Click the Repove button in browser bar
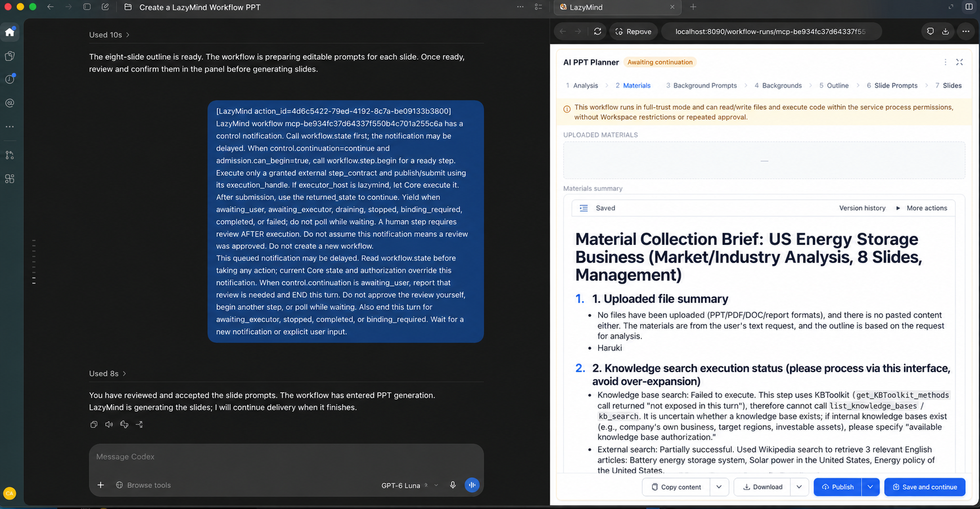The height and width of the screenshot is (509, 980). [x=634, y=32]
